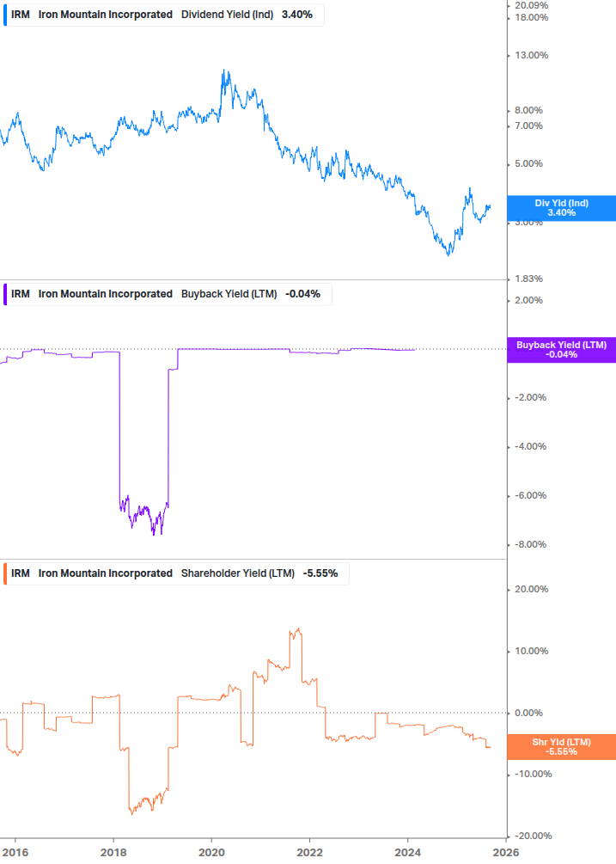Click the Buyback Yield (LTM) legend label

click(229, 294)
